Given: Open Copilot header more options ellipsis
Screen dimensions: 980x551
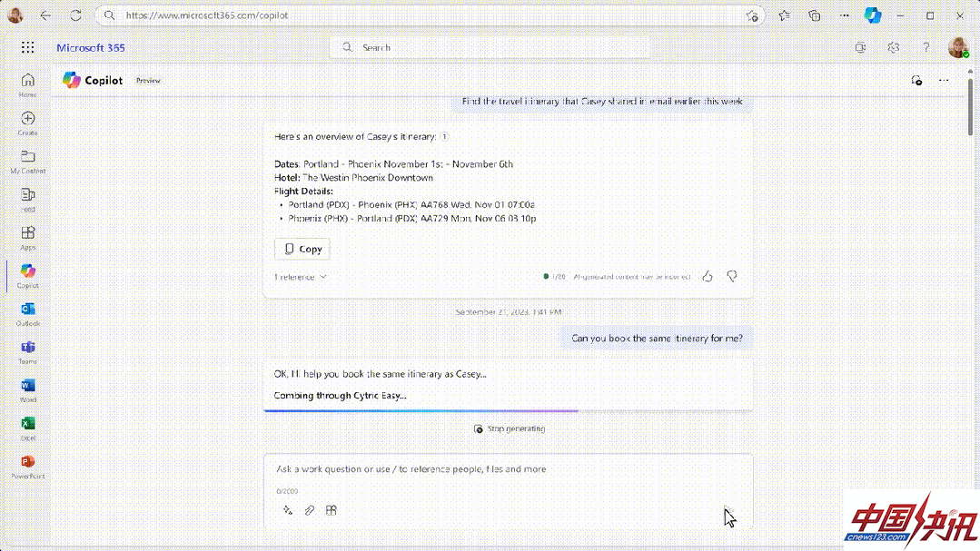Looking at the screenshot, I should [x=944, y=80].
